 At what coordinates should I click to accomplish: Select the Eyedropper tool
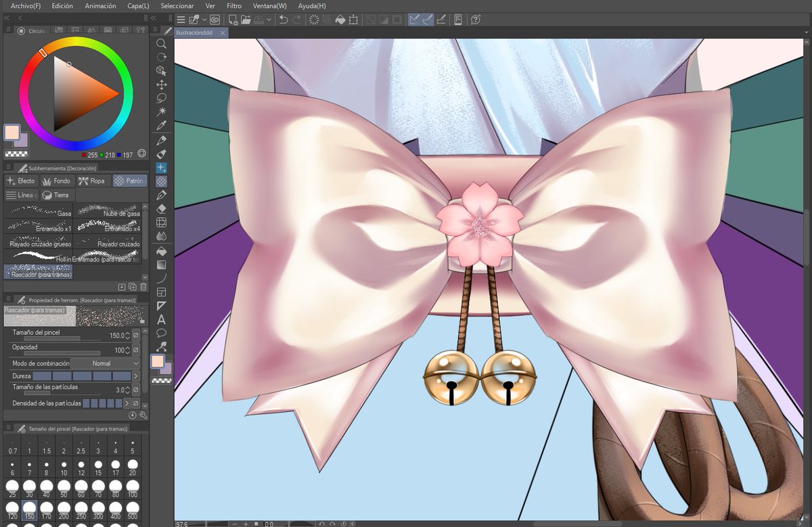click(x=161, y=126)
